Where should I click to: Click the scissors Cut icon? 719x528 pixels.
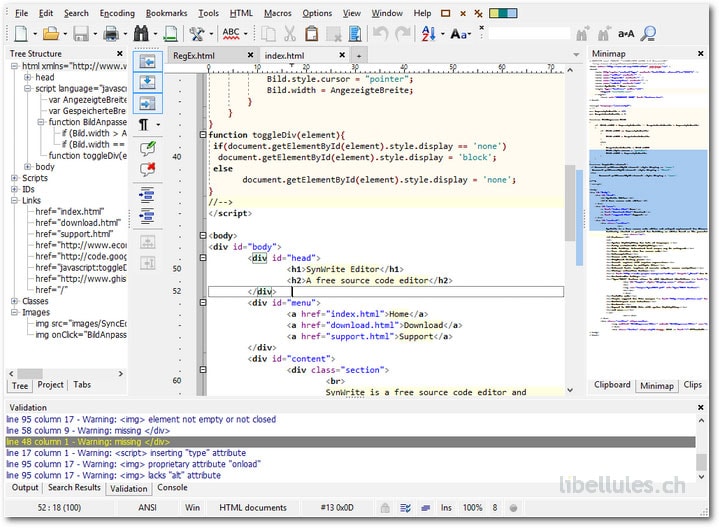(290, 33)
